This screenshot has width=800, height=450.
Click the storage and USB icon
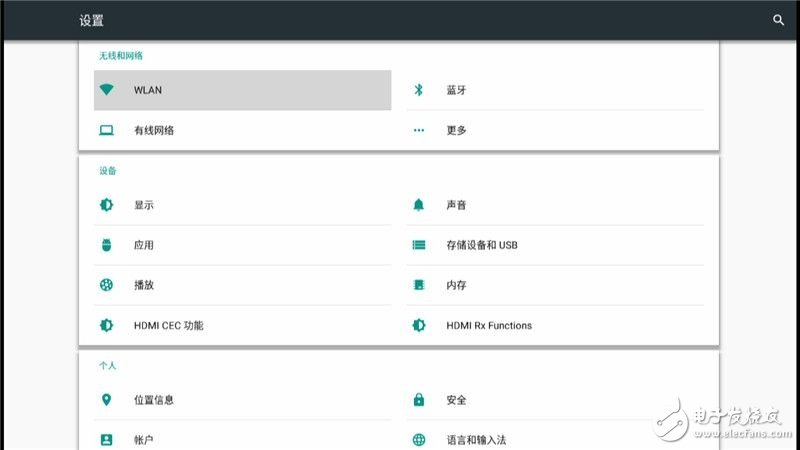click(419, 245)
